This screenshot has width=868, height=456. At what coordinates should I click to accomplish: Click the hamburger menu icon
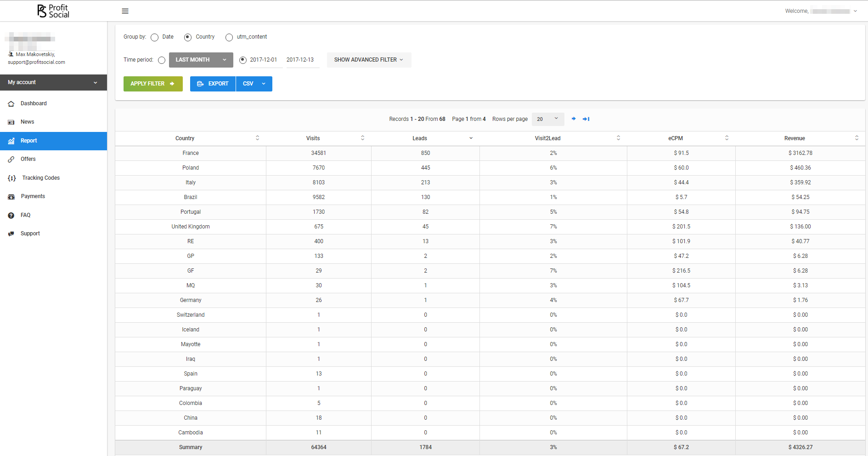pyautogui.click(x=125, y=11)
